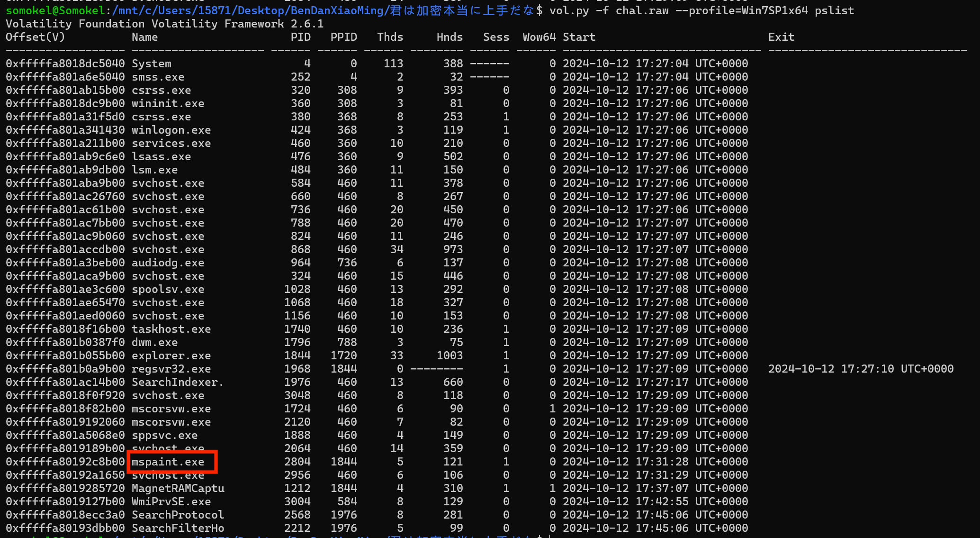
Task: Select the 'System' process name
Action: (152, 64)
